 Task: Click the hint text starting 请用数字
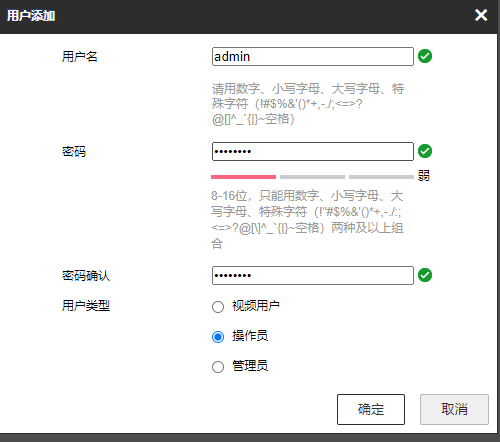point(308,104)
